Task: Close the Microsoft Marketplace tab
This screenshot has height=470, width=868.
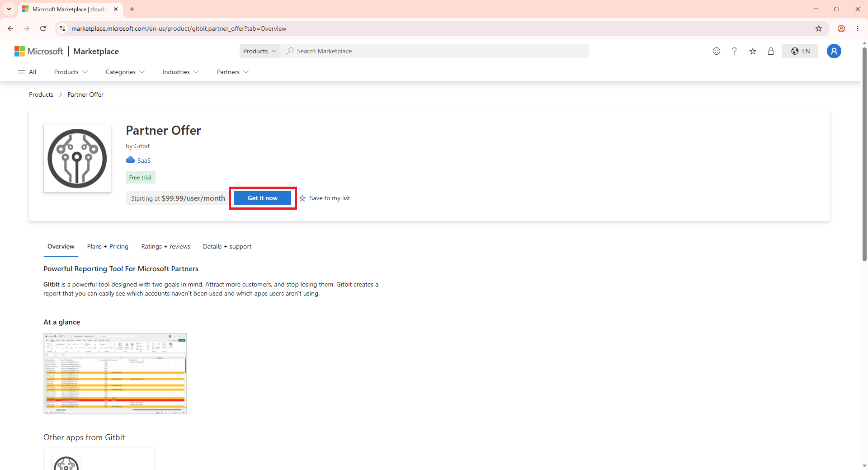Action: click(116, 9)
